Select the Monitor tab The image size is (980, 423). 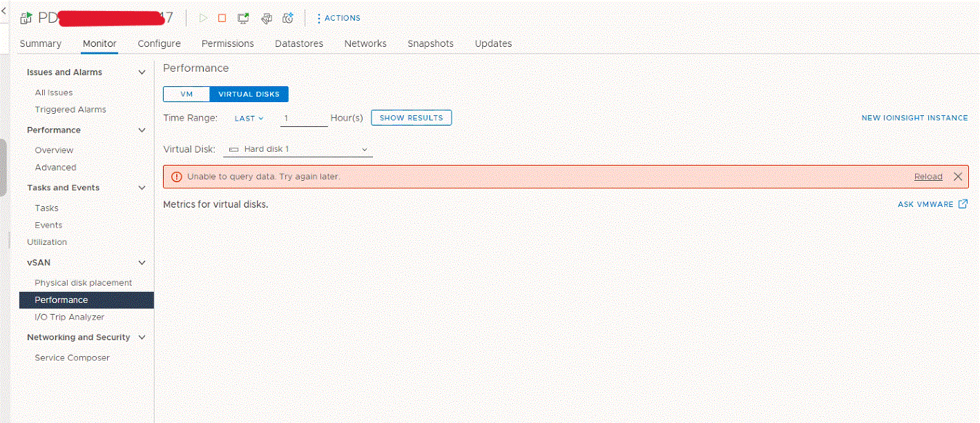99,43
